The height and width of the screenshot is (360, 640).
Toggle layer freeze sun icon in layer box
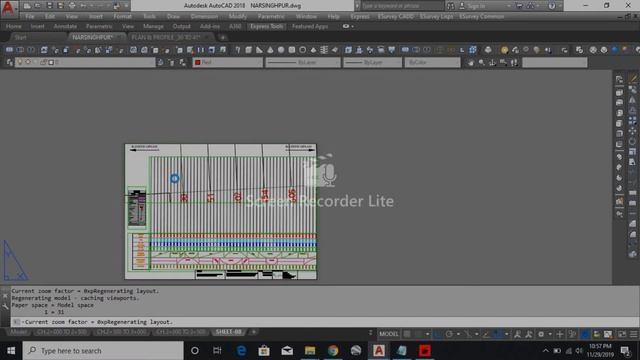[27, 62]
